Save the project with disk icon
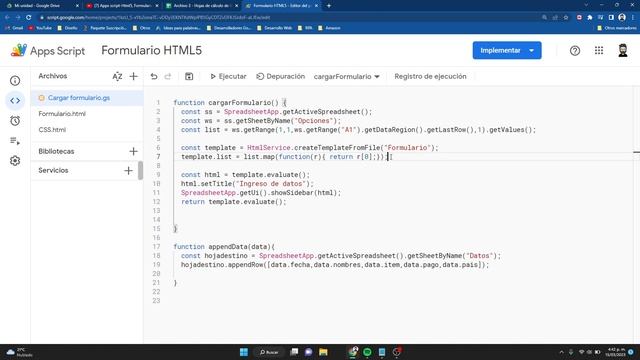This screenshot has width=640, height=360. coord(189,76)
